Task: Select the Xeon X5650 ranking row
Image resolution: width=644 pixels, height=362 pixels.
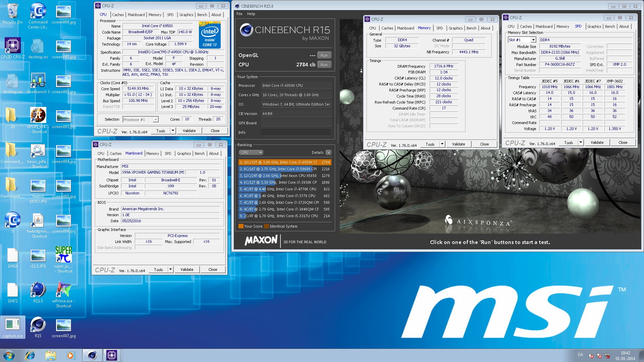Action: 285,176
